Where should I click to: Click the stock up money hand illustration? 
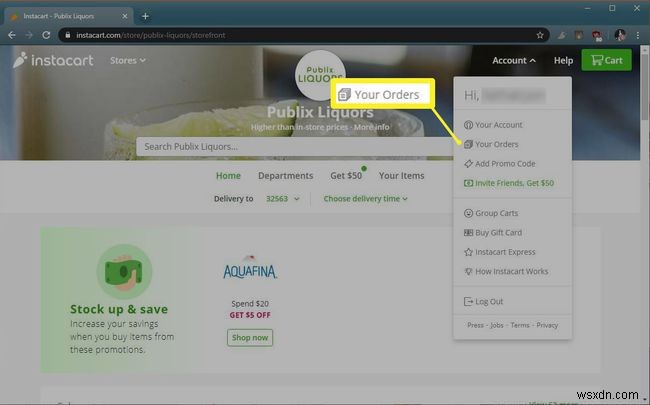click(124, 272)
